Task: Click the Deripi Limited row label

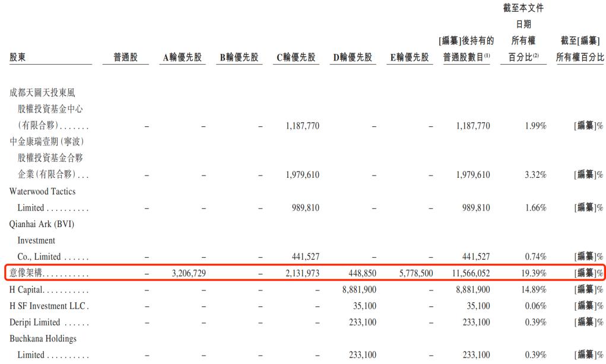Action: click(x=35, y=323)
